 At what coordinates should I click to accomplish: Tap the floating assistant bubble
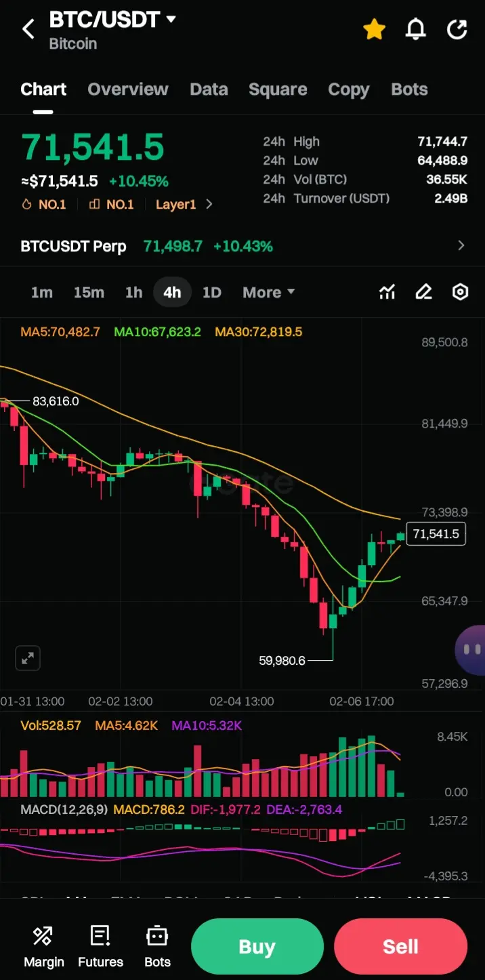471,650
